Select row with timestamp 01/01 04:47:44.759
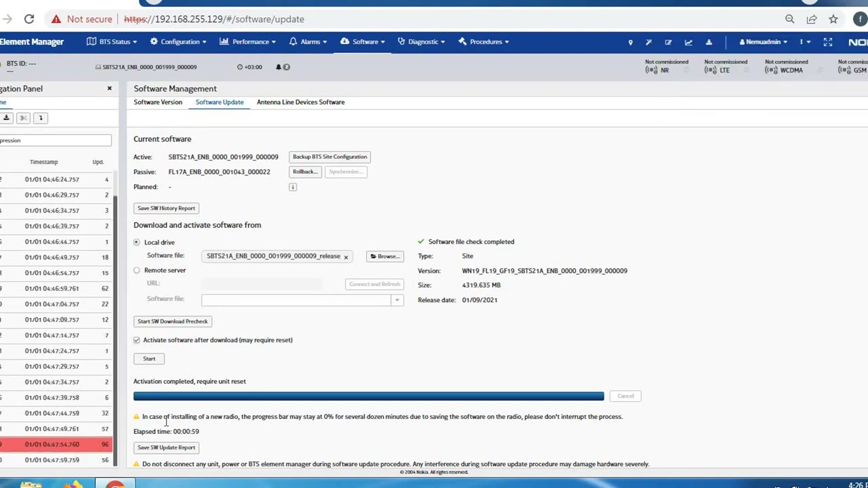868x488 pixels. click(56, 413)
